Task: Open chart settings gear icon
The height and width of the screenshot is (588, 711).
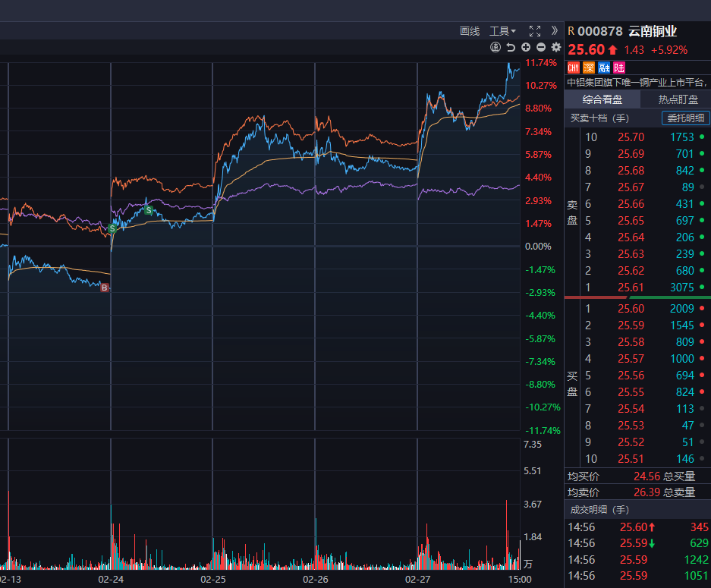Action: (x=555, y=48)
